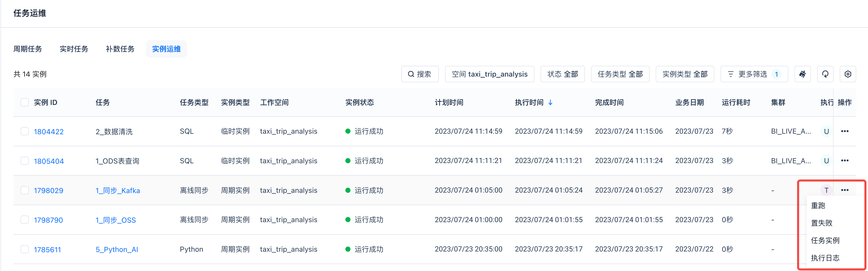Switch to the 周期任务 tab
Image resolution: width=868 pixels, height=271 pixels.
click(28, 49)
